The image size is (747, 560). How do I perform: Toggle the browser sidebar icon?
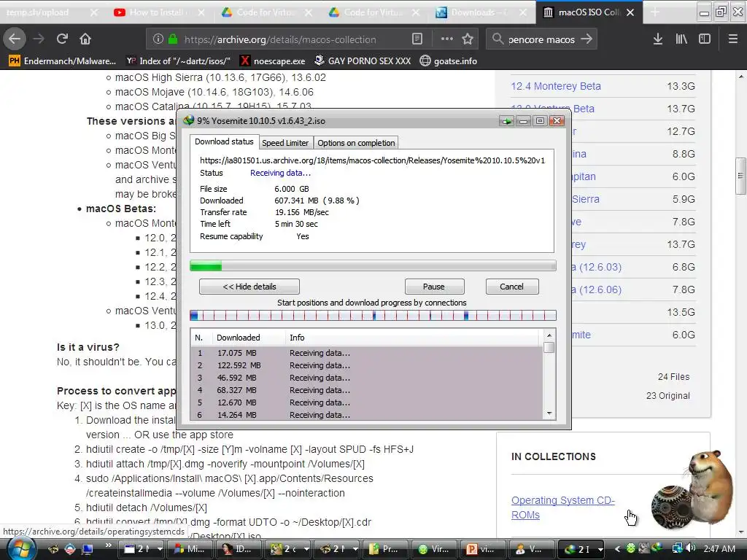click(705, 39)
